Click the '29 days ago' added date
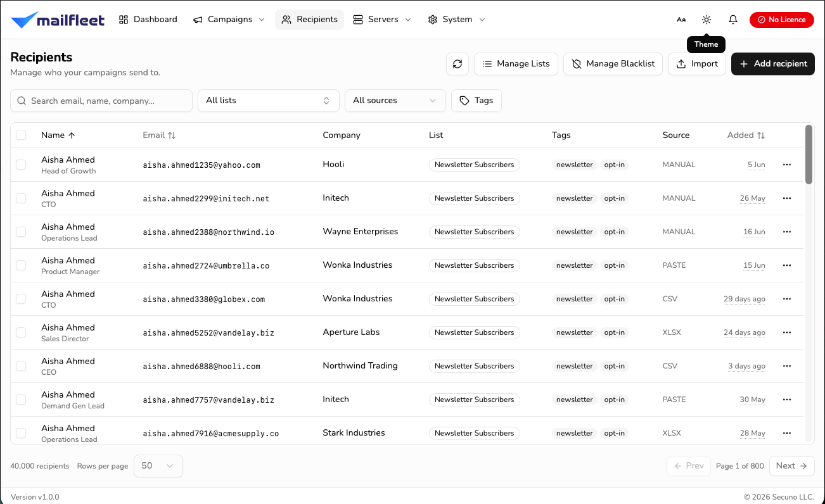The height and width of the screenshot is (504, 825). click(745, 299)
